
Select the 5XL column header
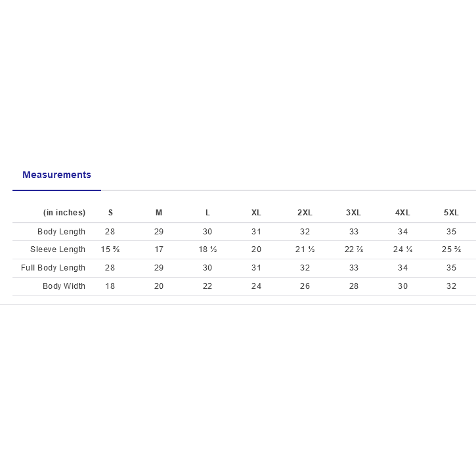[x=451, y=213]
